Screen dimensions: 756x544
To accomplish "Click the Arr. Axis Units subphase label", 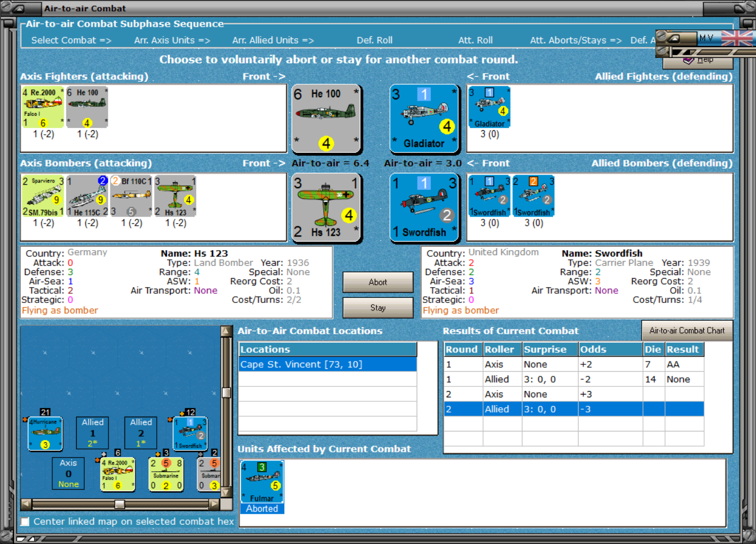I will coord(172,40).
